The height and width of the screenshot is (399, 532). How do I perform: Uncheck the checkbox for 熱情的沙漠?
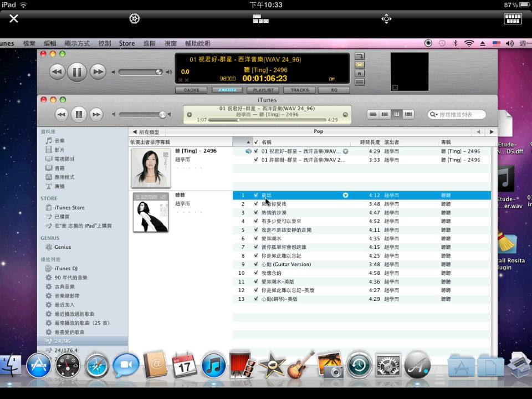click(x=256, y=213)
